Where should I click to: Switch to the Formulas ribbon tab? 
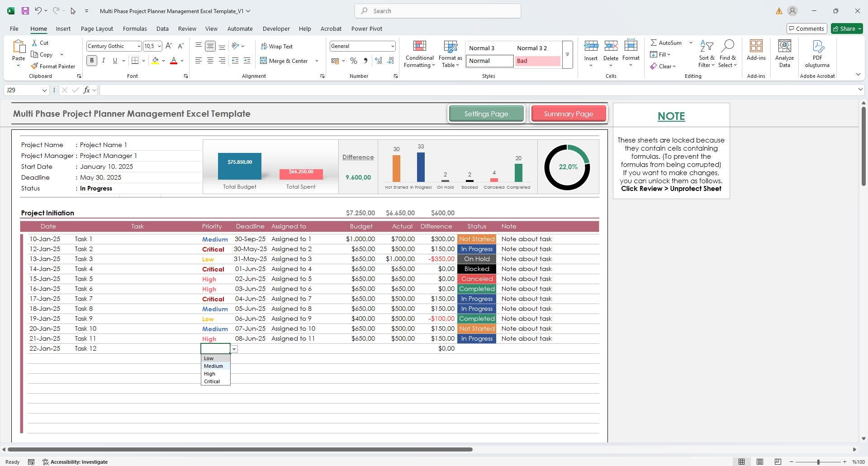coord(134,29)
